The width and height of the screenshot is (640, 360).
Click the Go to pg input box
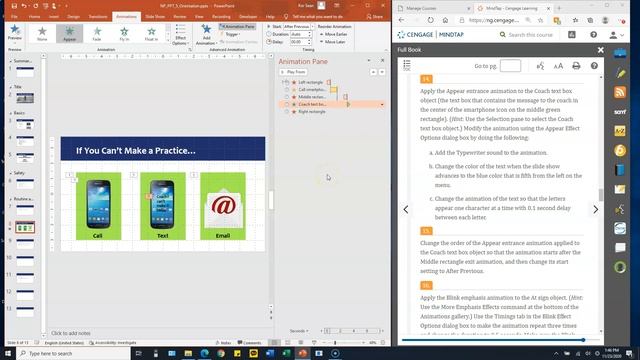coord(510,66)
